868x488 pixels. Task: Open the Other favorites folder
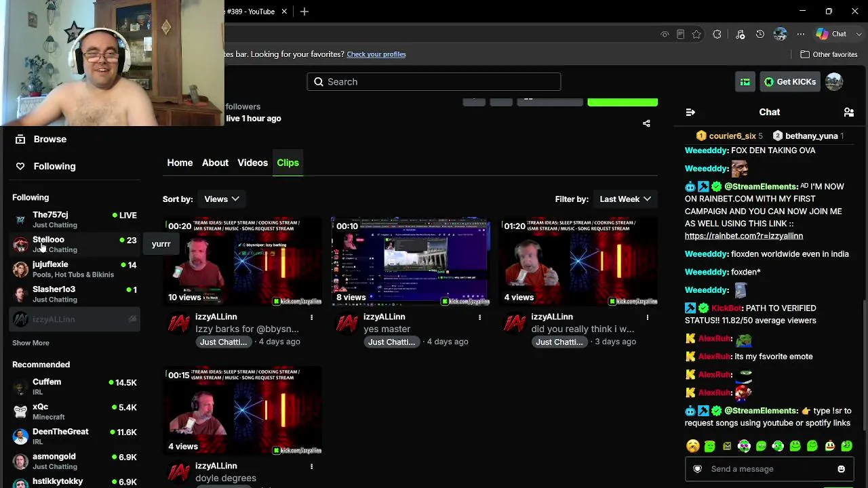[x=829, y=54]
